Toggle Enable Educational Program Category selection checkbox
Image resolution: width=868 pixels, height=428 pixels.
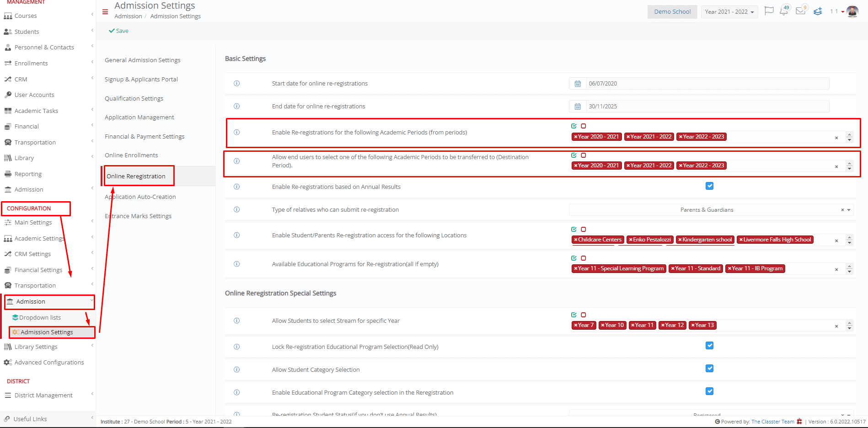point(709,391)
